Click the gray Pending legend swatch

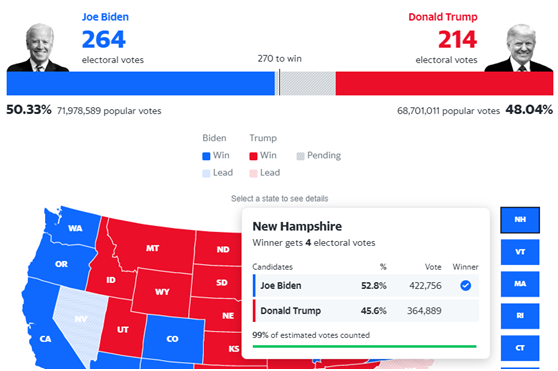(300, 156)
